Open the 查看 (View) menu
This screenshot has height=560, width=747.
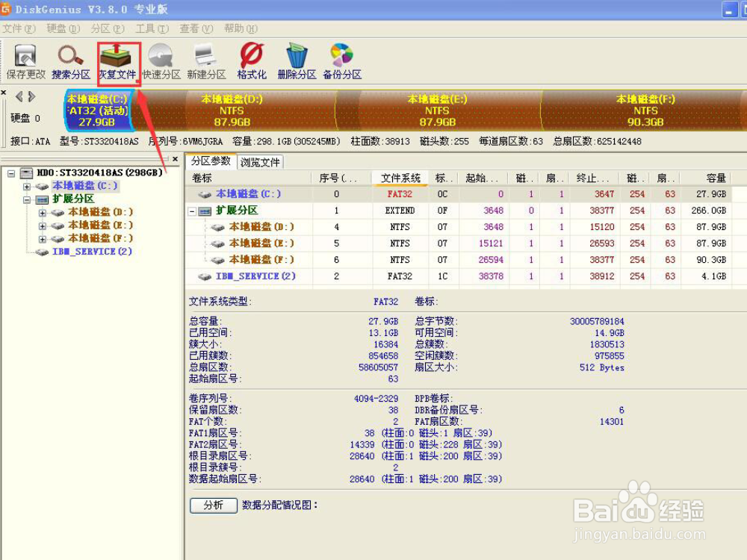pos(196,29)
